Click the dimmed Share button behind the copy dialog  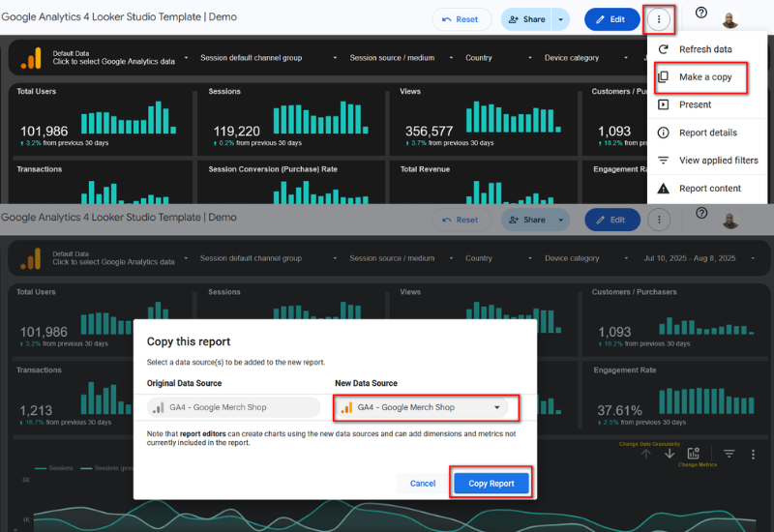click(526, 221)
